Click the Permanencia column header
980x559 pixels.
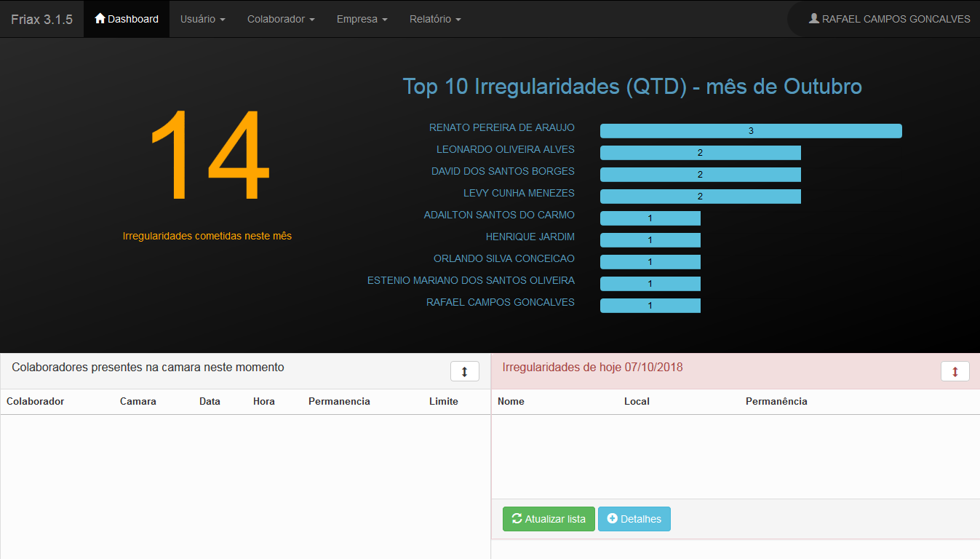point(339,401)
